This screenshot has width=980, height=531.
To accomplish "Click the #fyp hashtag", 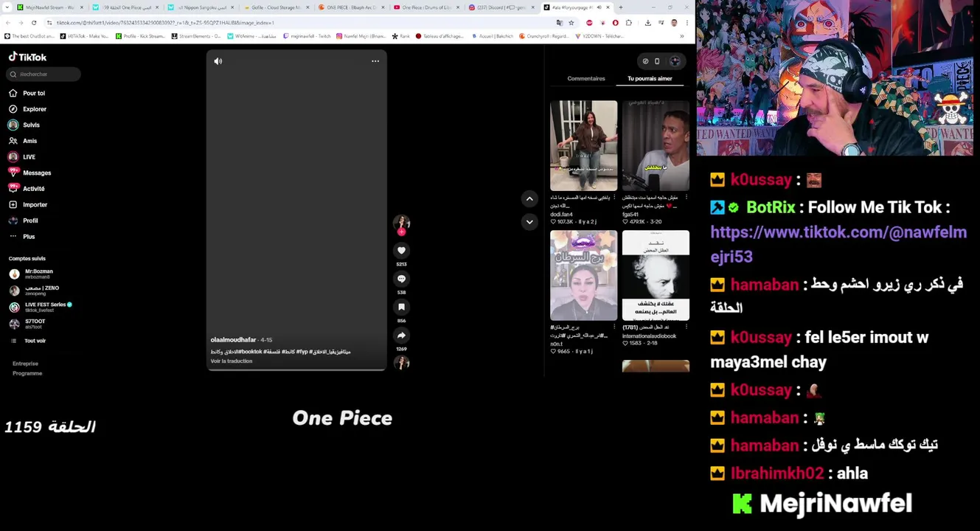I will pyautogui.click(x=302, y=352).
